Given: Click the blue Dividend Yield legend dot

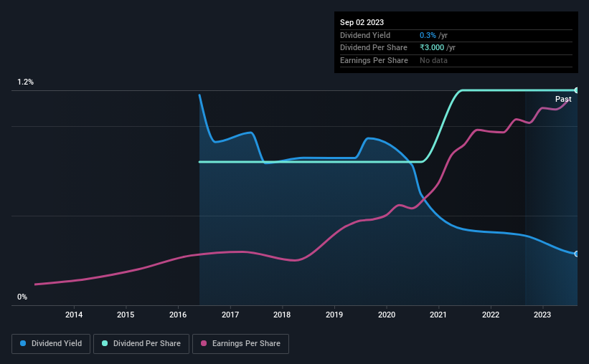Looking at the screenshot, I should tap(23, 343).
